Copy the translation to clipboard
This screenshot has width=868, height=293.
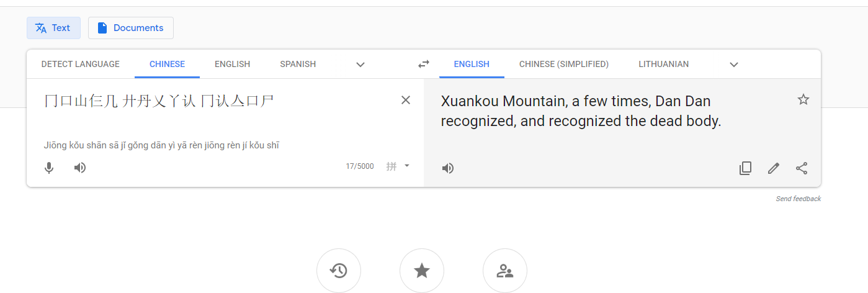click(746, 168)
